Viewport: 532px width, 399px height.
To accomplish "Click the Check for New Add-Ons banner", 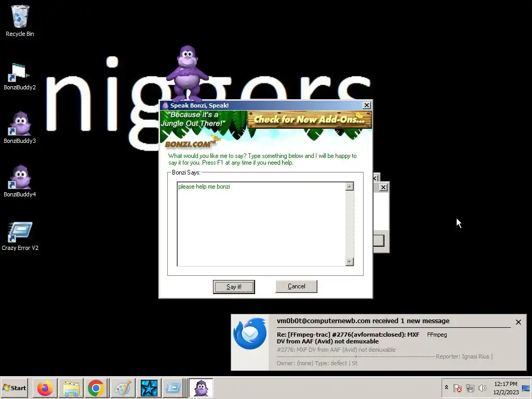I will coord(309,119).
